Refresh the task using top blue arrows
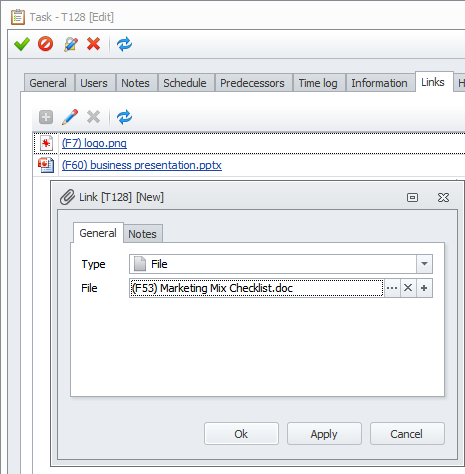 point(124,44)
